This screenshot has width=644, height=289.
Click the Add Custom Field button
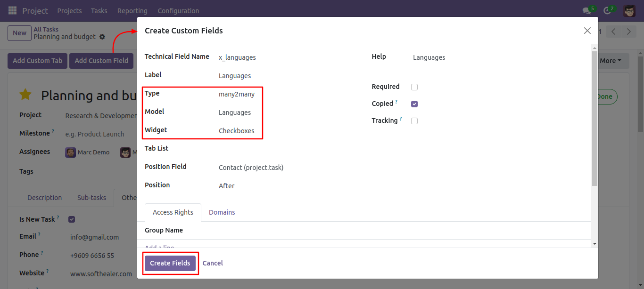[x=101, y=61]
